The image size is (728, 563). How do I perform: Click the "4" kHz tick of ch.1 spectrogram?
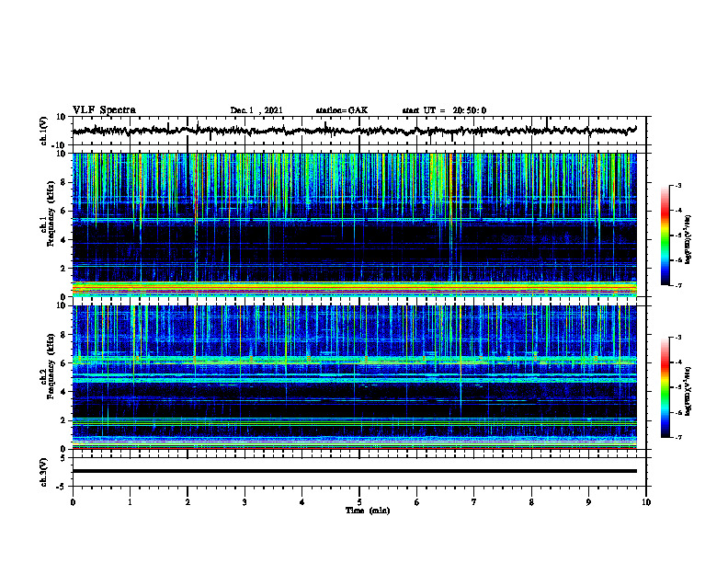(63, 240)
